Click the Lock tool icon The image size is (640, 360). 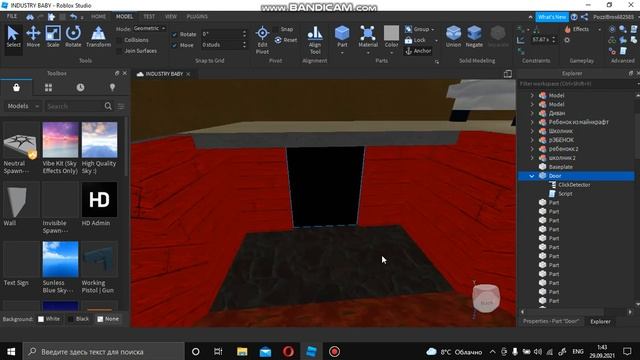408,40
